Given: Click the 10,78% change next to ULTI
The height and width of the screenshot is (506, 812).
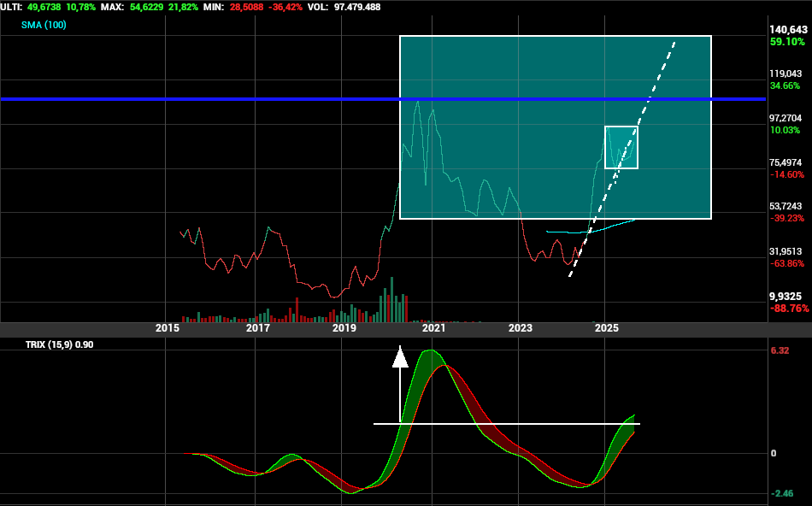Looking at the screenshot, I should click(81, 7).
